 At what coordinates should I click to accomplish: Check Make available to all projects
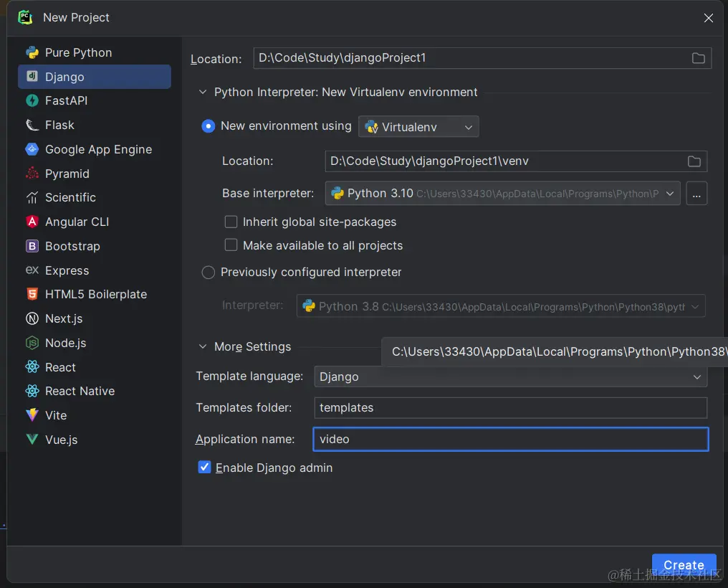(231, 245)
